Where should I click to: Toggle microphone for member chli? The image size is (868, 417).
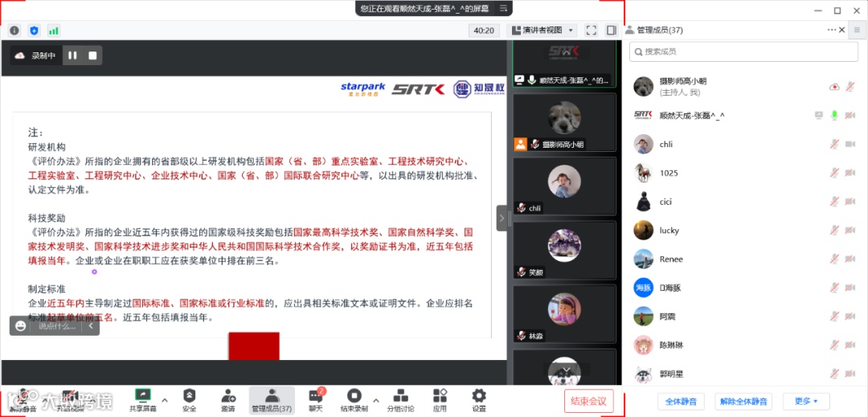(834, 144)
